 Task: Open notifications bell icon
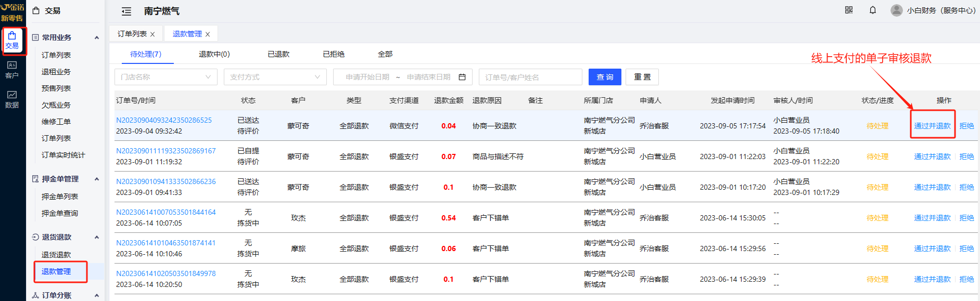[873, 10]
